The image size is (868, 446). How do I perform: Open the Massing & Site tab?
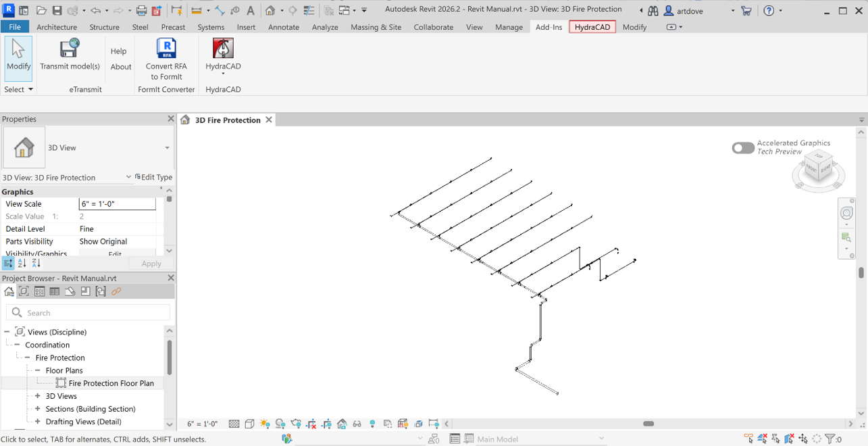(376, 27)
